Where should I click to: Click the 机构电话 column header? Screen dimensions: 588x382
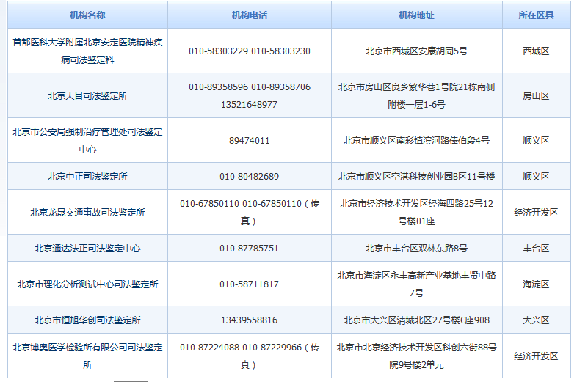(x=249, y=15)
